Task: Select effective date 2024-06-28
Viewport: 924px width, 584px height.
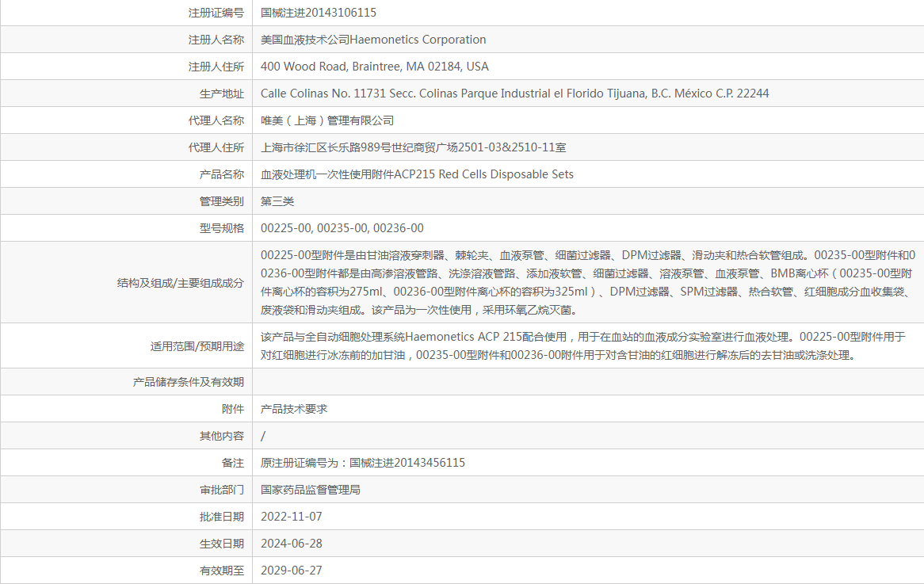Action: point(291,544)
